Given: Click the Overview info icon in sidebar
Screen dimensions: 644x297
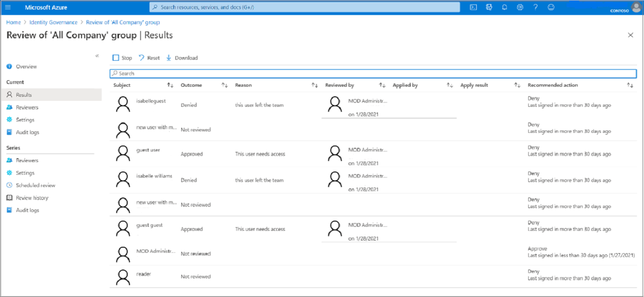Looking at the screenshot, I should (x=10, y=66).
